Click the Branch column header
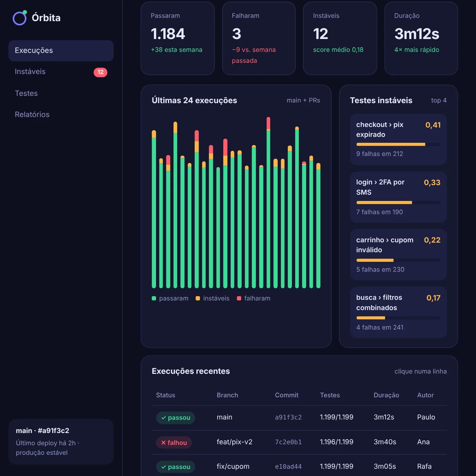 pos(227,395)
